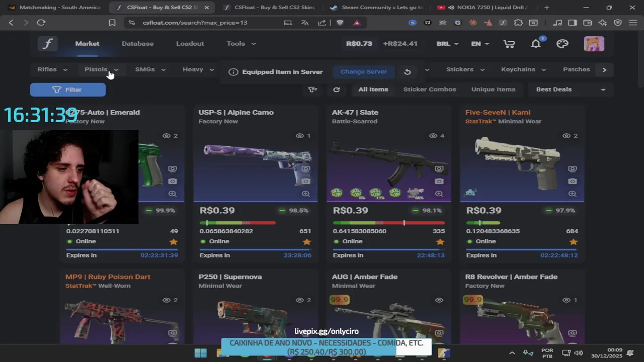Image resolution: width=644 pixels, height=362 pixels.
Task: Go to the Database tab
Action: [137, 44]
